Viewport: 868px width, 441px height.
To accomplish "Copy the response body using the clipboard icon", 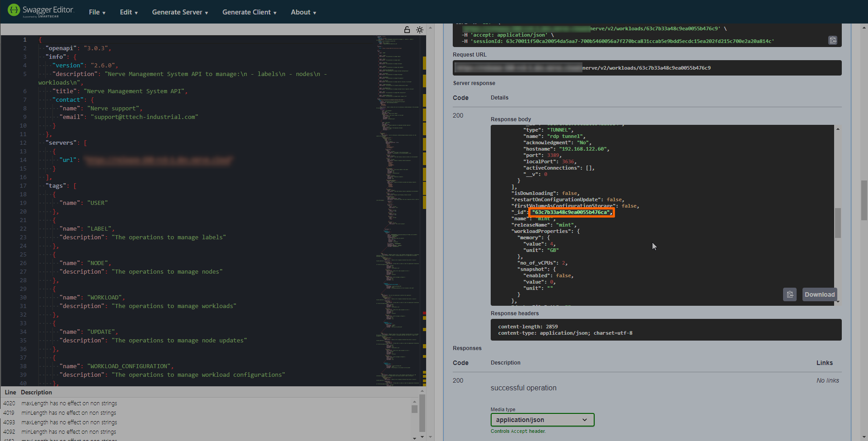I will 790,294.
